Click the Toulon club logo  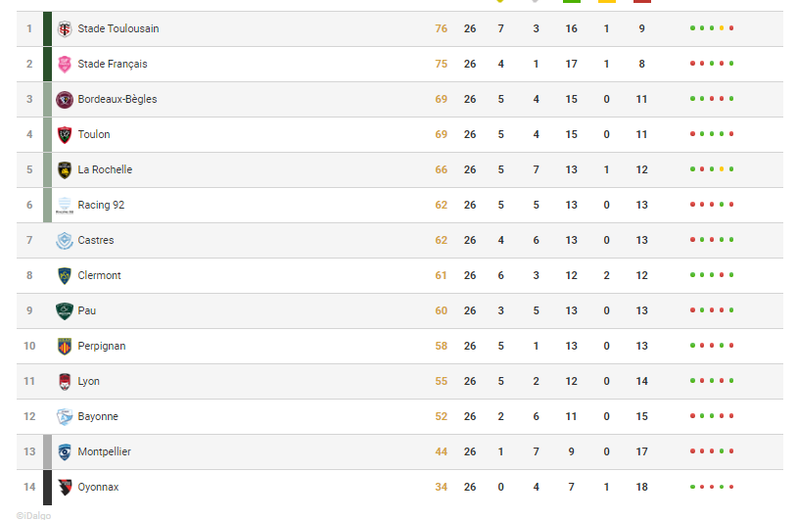(65, 134)
